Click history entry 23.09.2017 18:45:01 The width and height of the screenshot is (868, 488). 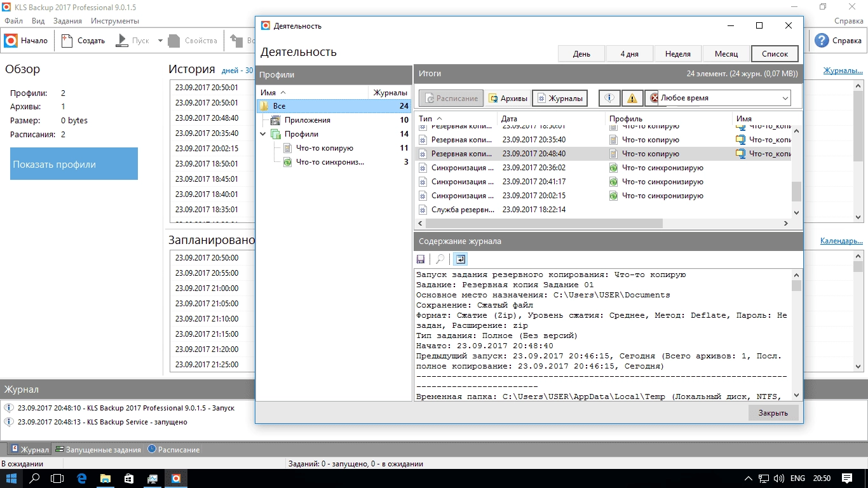coord(207,179)
